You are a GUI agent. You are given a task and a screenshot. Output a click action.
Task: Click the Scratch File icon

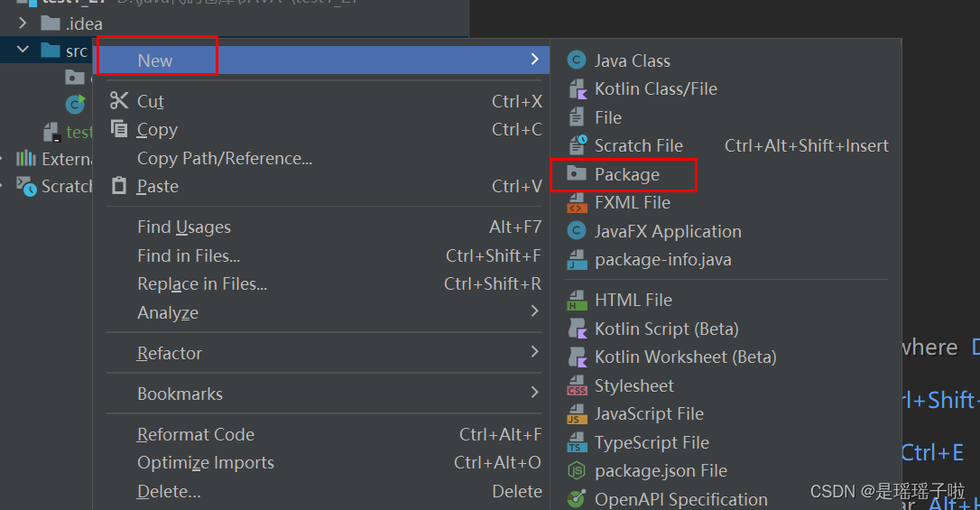(577, 145)
